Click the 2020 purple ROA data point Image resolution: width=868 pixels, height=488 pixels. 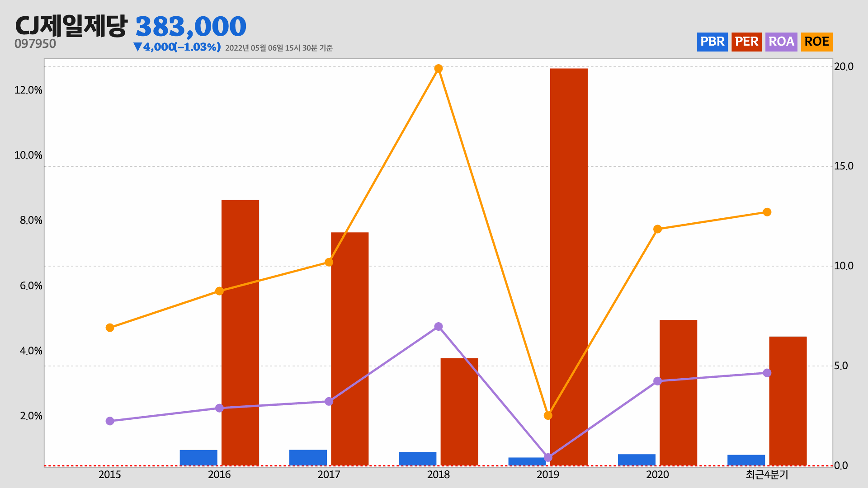[658, 381]
